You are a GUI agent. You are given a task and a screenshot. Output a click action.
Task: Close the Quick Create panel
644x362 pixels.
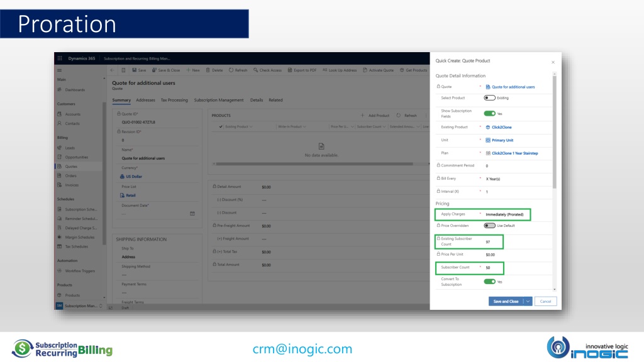[553, 62]
